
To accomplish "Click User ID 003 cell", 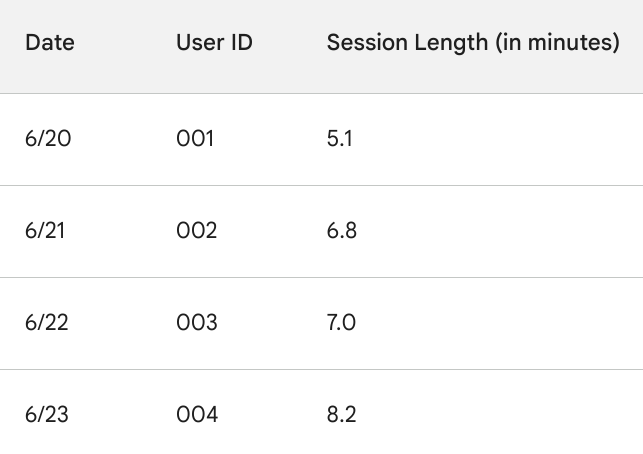I will tap(196, 323).
